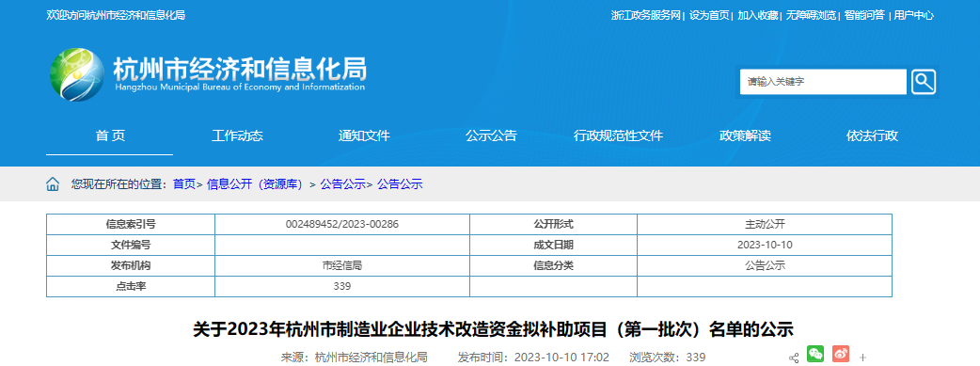
Task: Click index number 002489452/2023-00286 cell
Action: tap(342, 225)
